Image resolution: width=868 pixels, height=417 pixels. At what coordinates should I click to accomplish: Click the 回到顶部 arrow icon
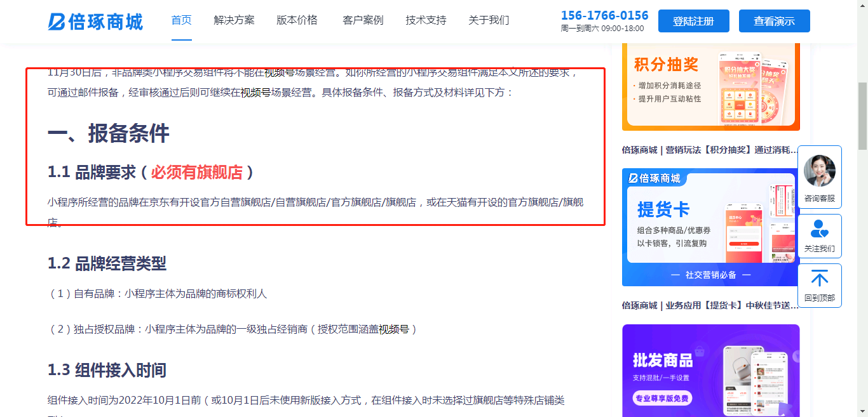pyautogui.click(x=820, y=278)
